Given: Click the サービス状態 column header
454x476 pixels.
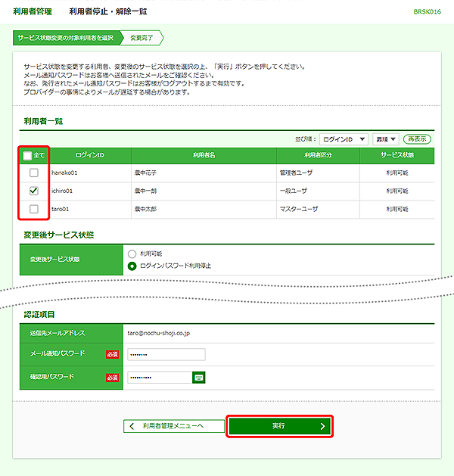Looking at the screenshot, I should tap(397, 155).
